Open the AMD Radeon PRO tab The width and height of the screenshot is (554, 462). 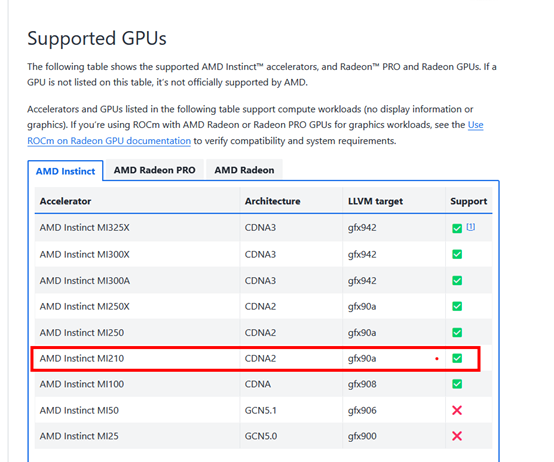click(154, 170)
